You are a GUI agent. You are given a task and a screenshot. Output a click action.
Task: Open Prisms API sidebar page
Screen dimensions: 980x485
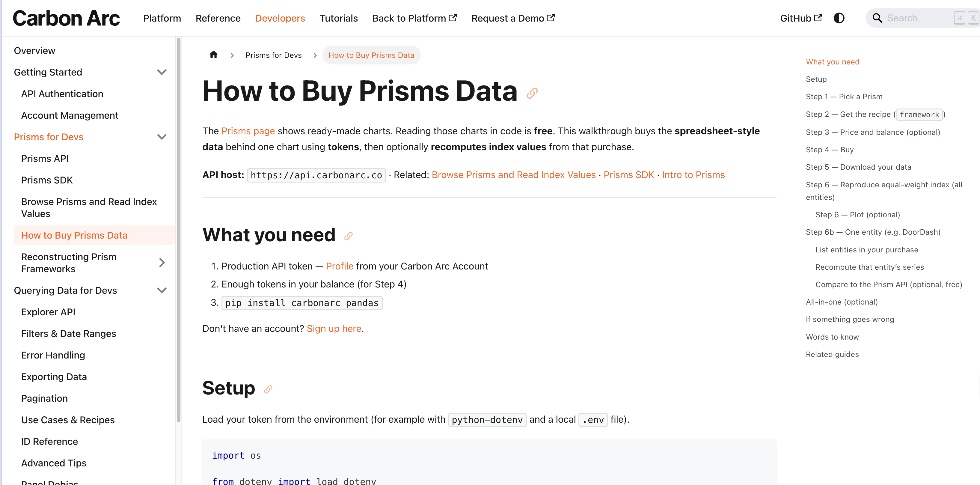[x=45, y=158]
